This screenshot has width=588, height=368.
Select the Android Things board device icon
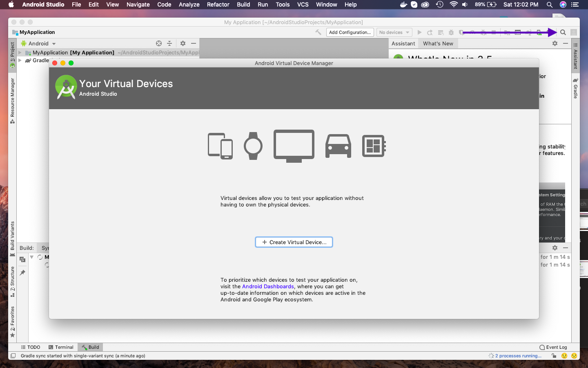pyautogui.click(x=374, y=146)
